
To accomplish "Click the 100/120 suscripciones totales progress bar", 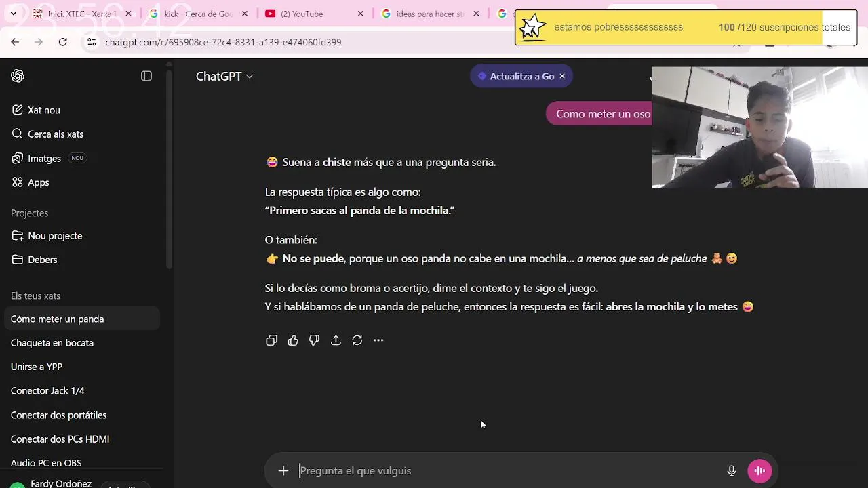I will (x=686, y=27).
